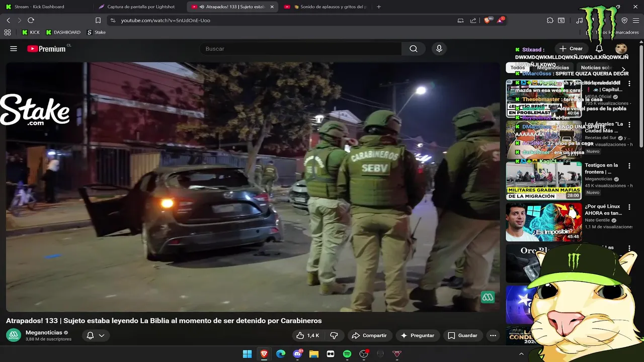Viewport: 644px width, 362px height.
Task: Open the Militares graban mafias thumbnail
Action: [x=544, y=180]
